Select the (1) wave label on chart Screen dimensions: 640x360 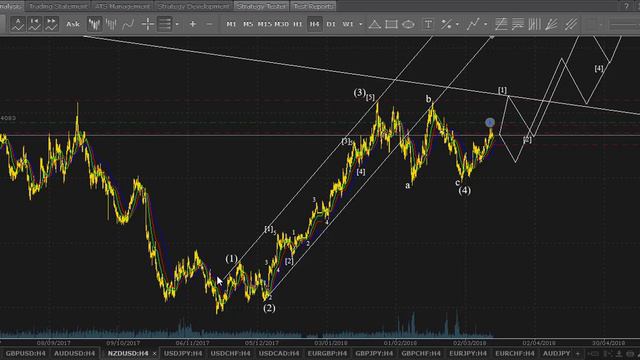click(231, 258)
